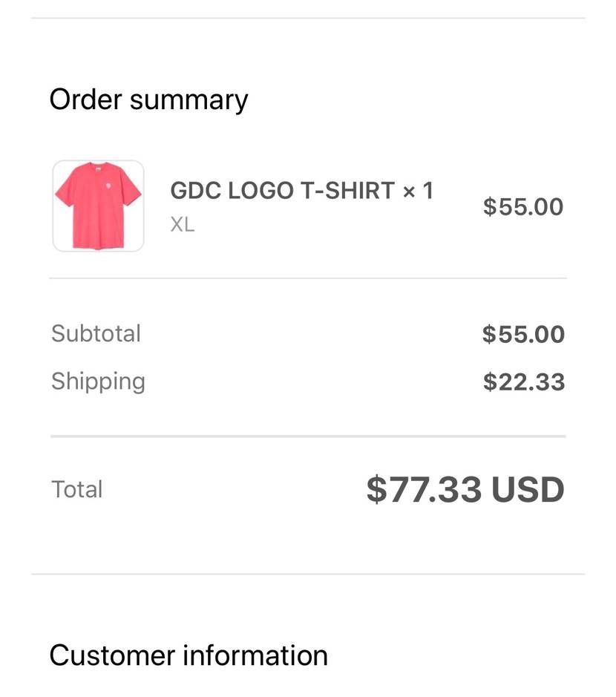Click the subtotal amount $55.00
Viewport: 616px width, 697px height.
(523, 334)
